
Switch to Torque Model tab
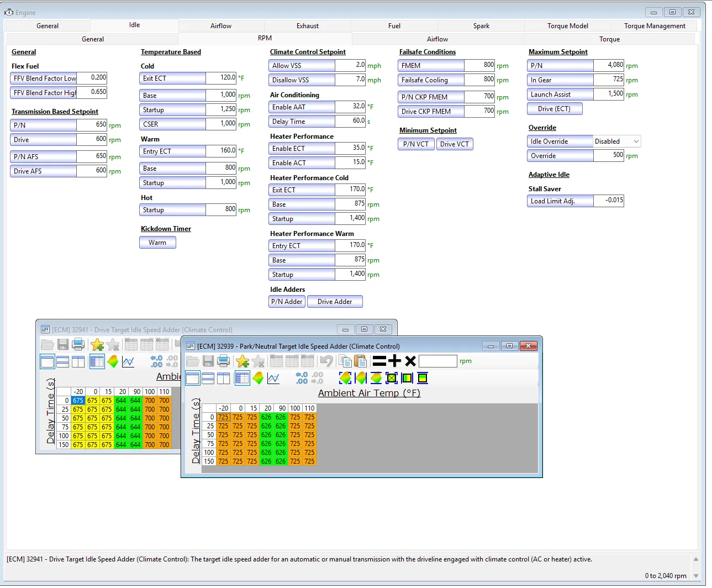point(568,26)
